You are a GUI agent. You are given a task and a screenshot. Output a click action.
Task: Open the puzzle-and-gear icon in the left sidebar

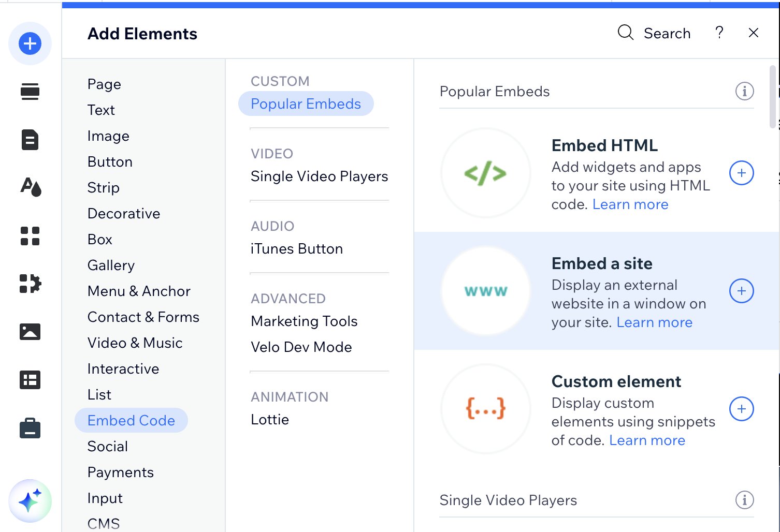point(30,284)
